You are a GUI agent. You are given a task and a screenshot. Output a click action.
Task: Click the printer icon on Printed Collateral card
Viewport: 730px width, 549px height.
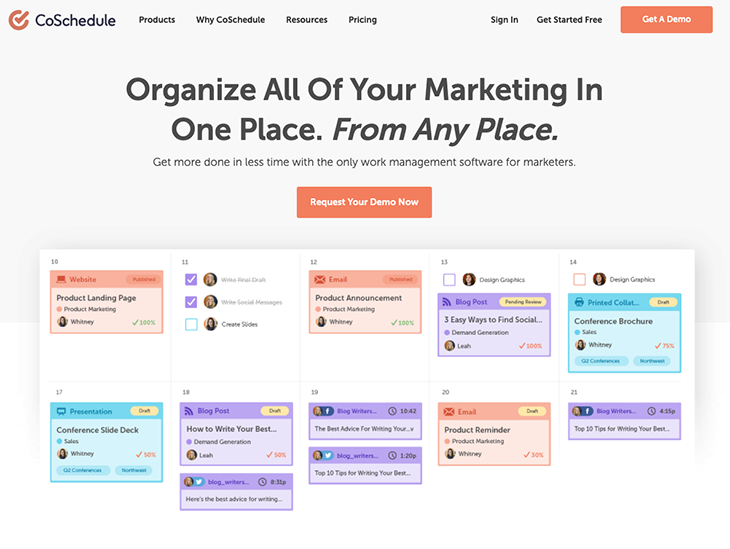click(579, 302)
